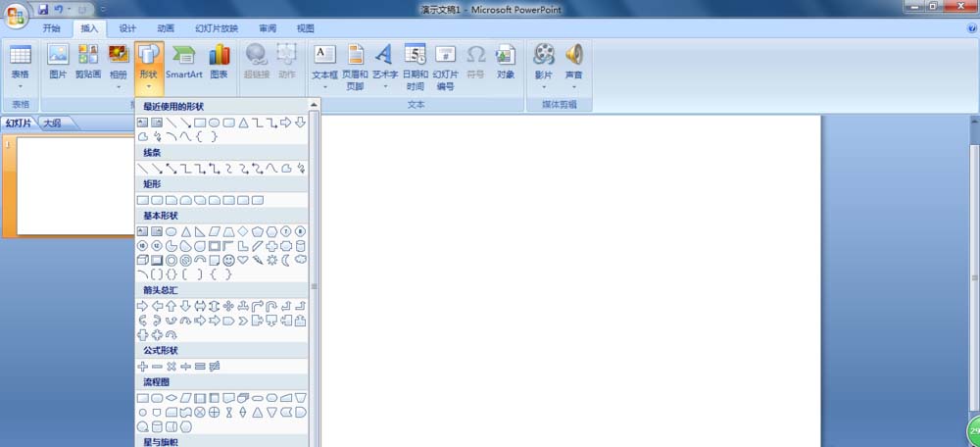This screenshot has width=980, height=447.
Task: Select the moon shape in basic shapes
Action: 286,260
